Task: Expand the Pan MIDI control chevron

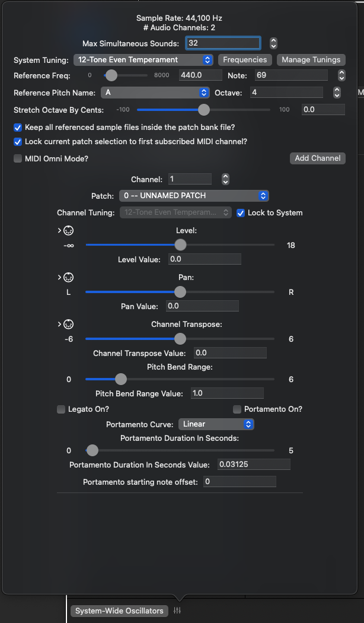Action: click(59, 277)
